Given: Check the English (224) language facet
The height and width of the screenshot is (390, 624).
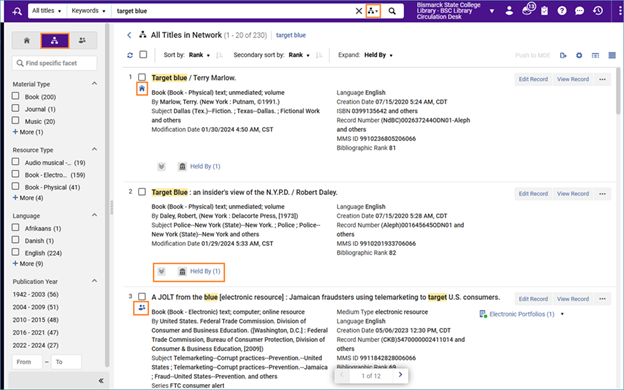Looking at the screenshot, I should [x=16, y=252].
